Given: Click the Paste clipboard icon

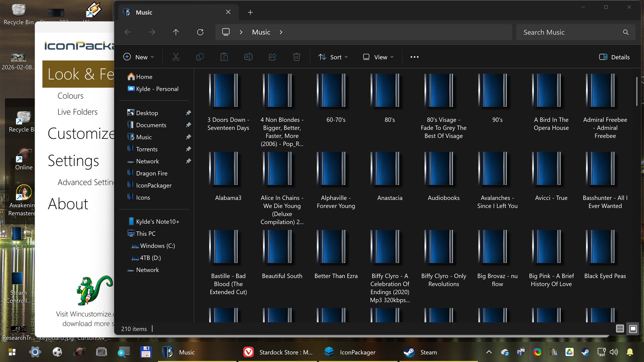Looking at the screenshot, I should (x=224, y=57).
